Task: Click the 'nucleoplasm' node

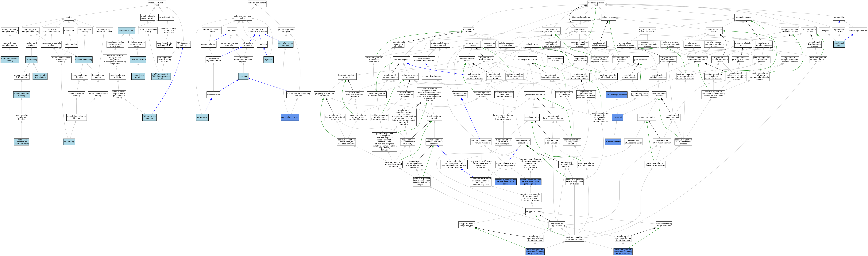Action: pos(202,117)
